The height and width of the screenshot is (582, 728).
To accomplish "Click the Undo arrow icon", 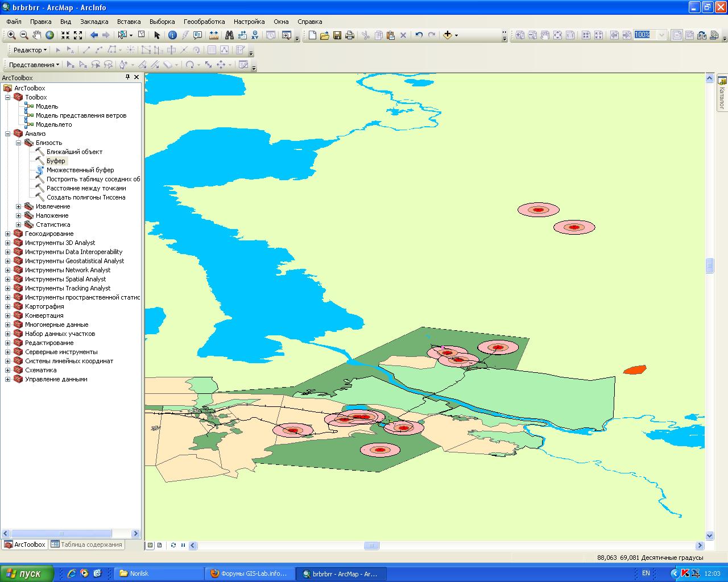I will coord(419,35).
